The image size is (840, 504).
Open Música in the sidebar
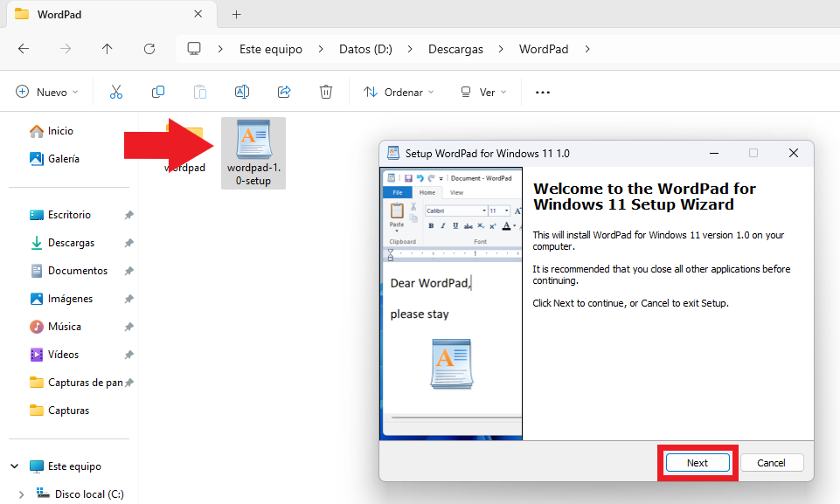[65, 326]
